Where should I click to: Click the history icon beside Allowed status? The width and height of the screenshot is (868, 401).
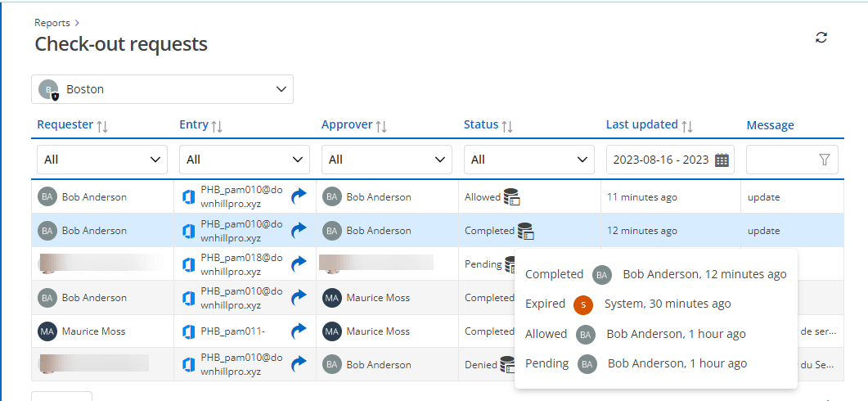(x=512, y=197)
